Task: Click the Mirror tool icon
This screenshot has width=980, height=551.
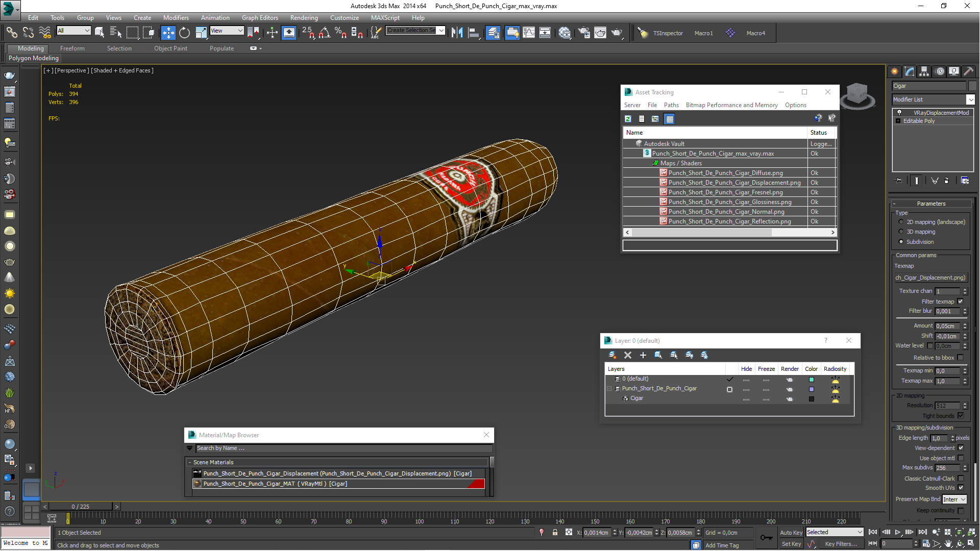Action: pos(457,33)
